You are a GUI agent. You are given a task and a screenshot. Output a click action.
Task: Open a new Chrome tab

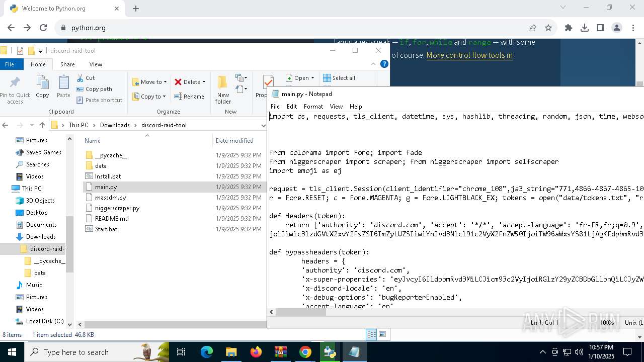136,9
